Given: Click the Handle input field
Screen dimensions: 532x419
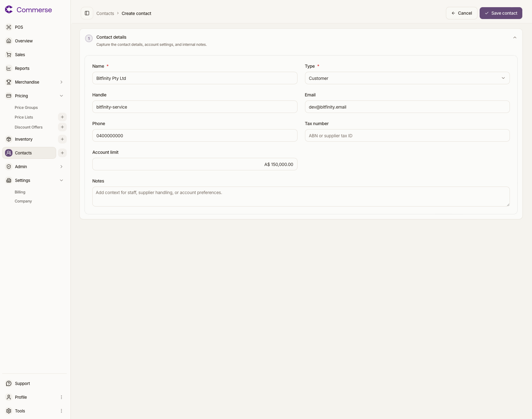Looking at the screenshot, I should [195, 107].
